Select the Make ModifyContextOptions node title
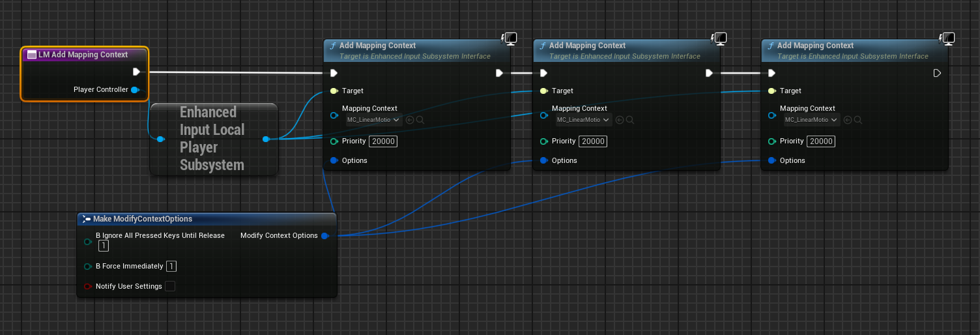This screenshot has width=980, height=335. [x=143, y=219]
